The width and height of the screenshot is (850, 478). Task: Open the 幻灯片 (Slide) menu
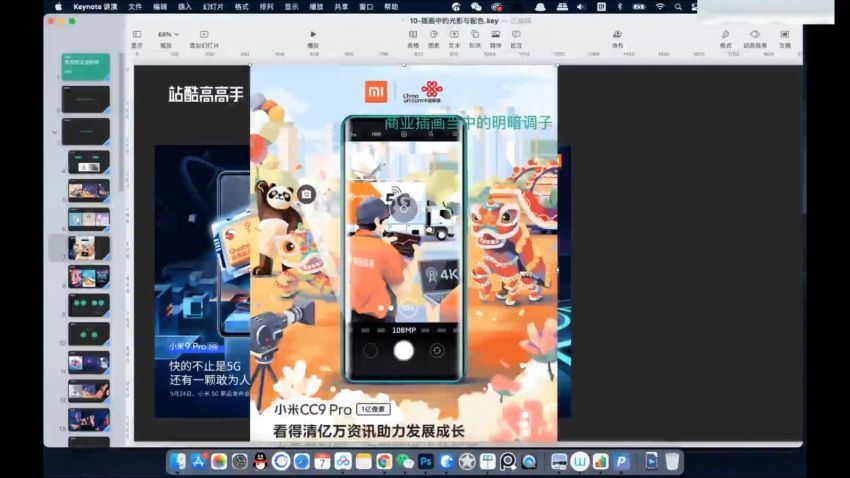click(x=213, y=7)
